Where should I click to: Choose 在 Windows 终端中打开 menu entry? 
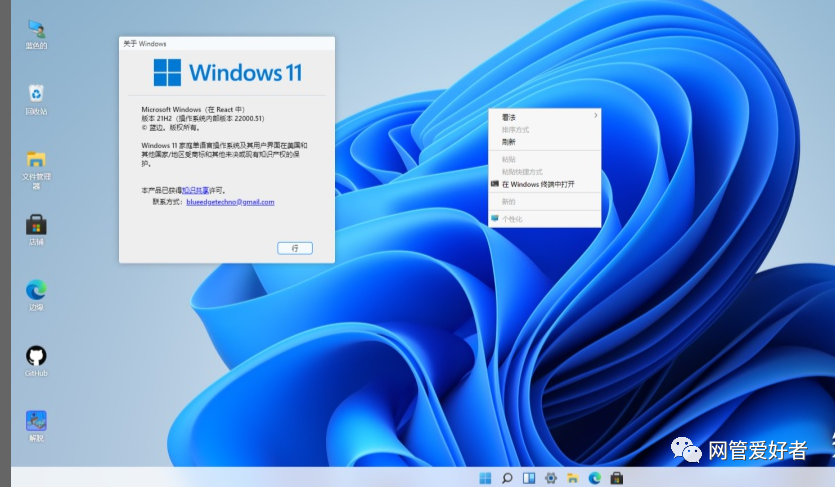click(538, 184)
